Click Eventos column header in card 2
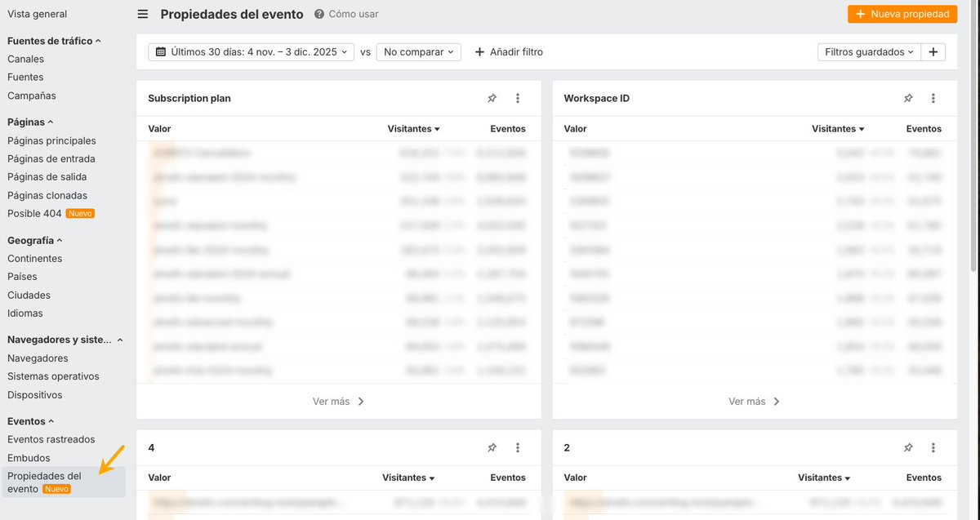 coord(924,478)
